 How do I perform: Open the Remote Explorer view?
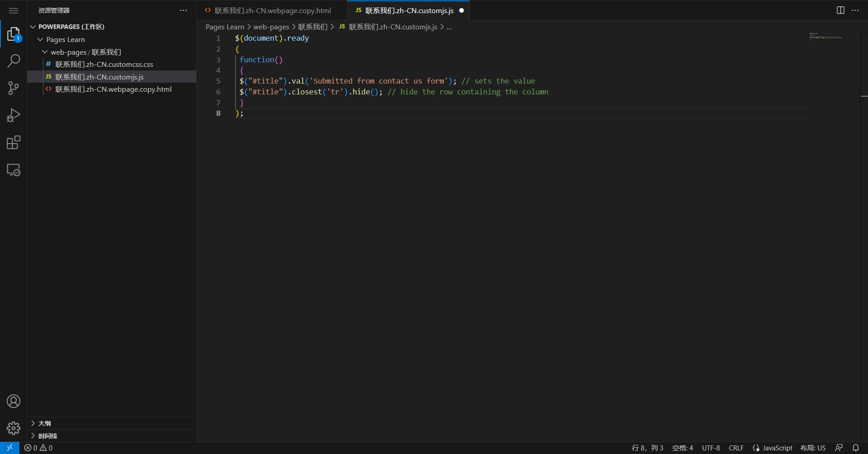pos(14,170)
